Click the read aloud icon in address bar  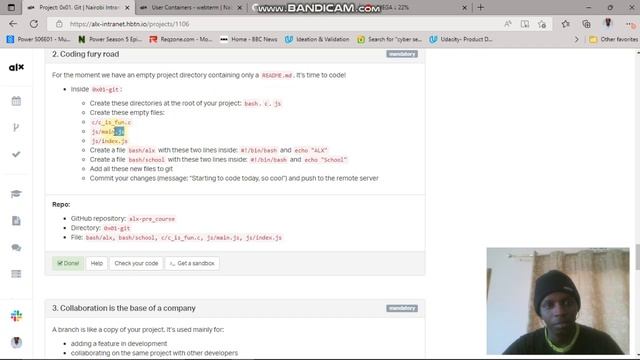point(508,24)
